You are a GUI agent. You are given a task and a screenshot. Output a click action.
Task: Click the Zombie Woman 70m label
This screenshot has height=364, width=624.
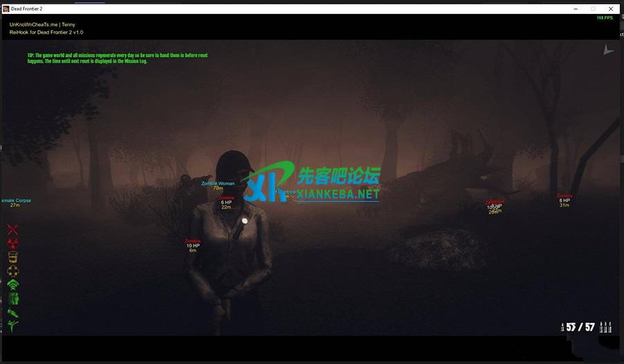click(x=218, y=185)
